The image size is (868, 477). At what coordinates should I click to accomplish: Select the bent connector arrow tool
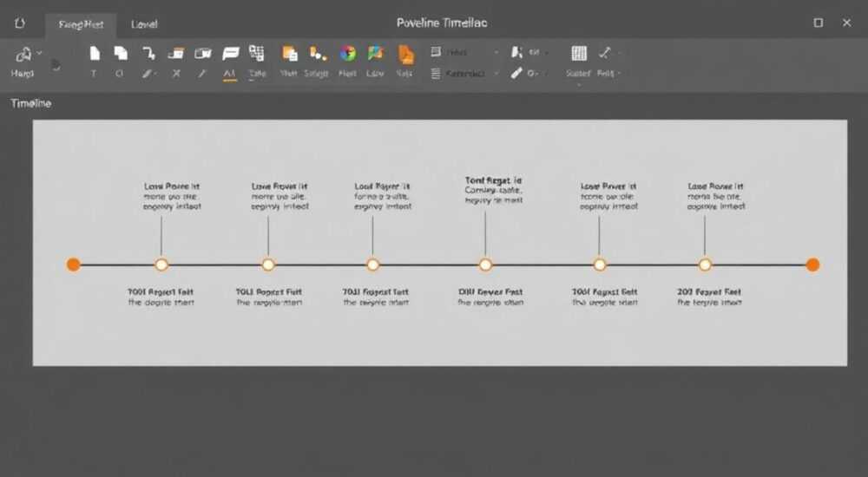click(148, 53)
